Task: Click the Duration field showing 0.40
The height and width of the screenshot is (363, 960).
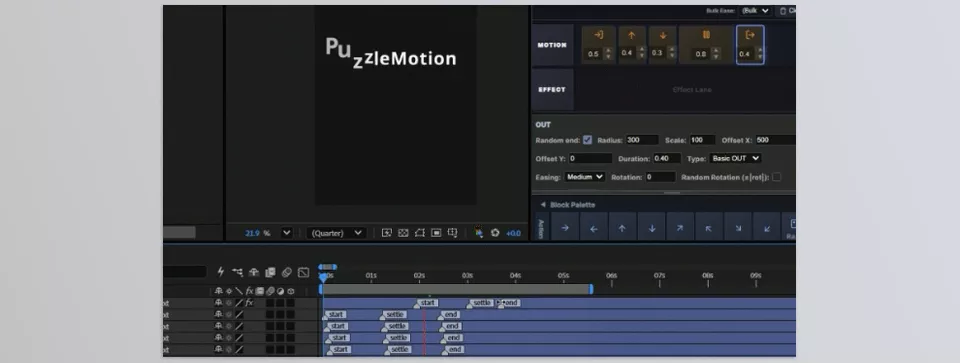Action: tap(667, 158)
